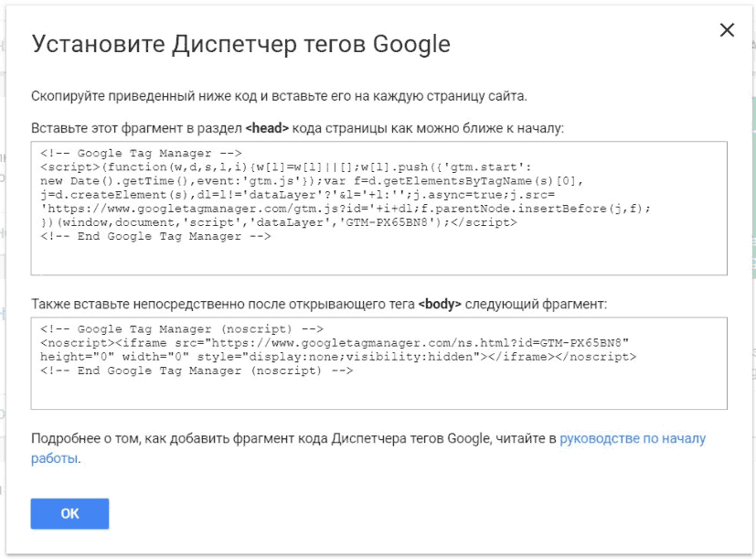756x559 pixels.
Task: Open the 'руководстве по началу' guide link
Action: 633,438
